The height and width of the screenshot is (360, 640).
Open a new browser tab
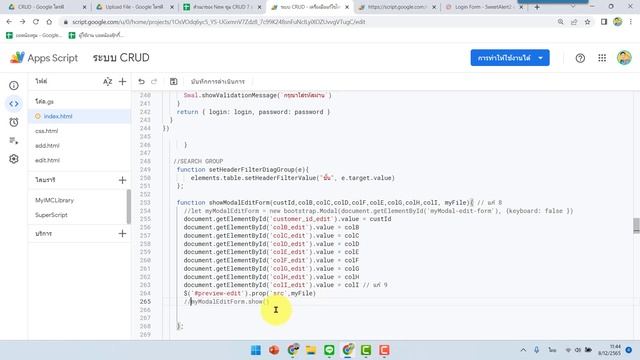pyautogui.click(x=537, y=7)
